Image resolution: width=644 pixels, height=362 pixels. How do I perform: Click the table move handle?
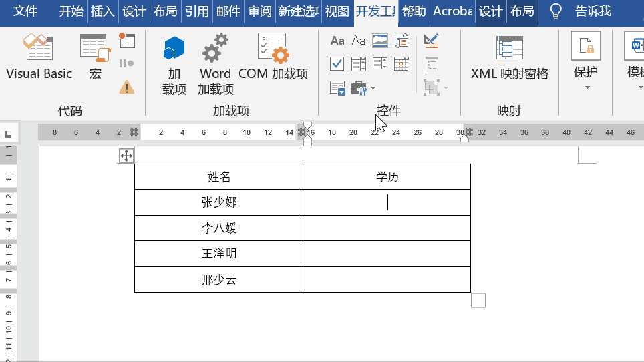[126, 156]
